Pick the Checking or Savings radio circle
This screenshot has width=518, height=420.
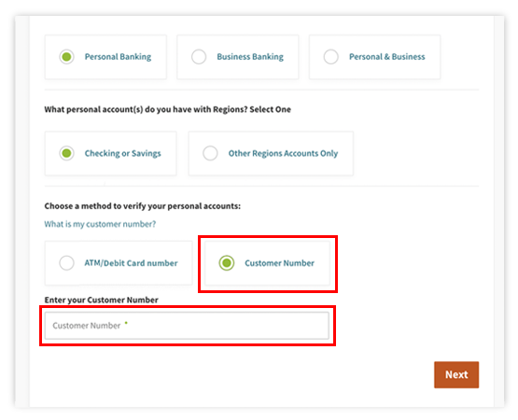point(66,153)
